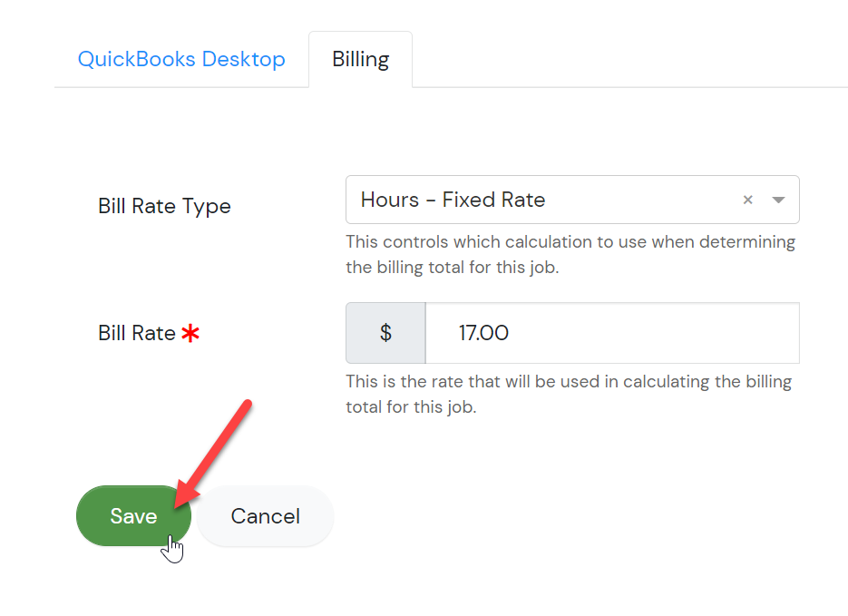Click the word "determining" in the help text
The width and height of the screenshot is (848, 616).
click(746, 241)
